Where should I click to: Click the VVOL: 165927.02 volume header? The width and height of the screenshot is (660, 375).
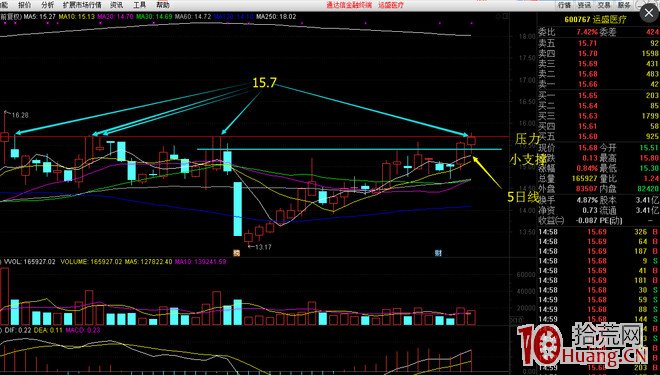[30, 262]
